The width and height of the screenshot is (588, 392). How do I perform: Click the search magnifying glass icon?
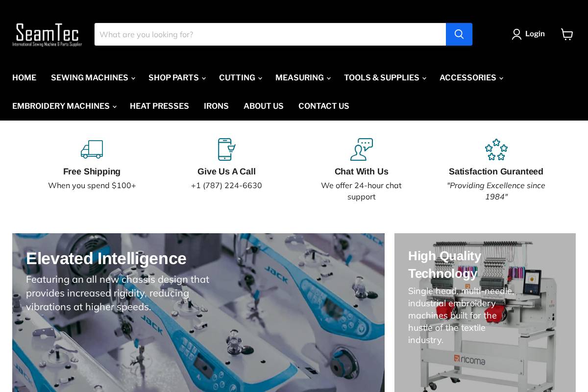[459, 34]
